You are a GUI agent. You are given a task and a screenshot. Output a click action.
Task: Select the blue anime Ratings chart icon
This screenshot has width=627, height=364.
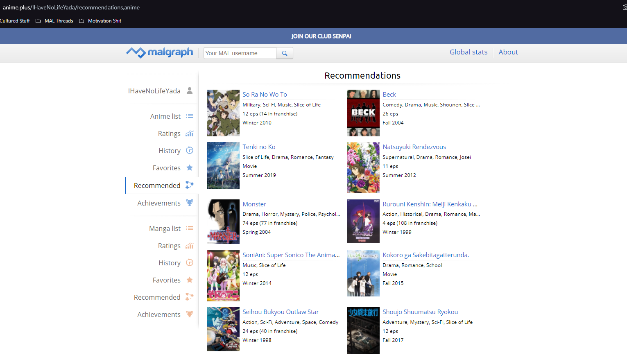(189, 133)
